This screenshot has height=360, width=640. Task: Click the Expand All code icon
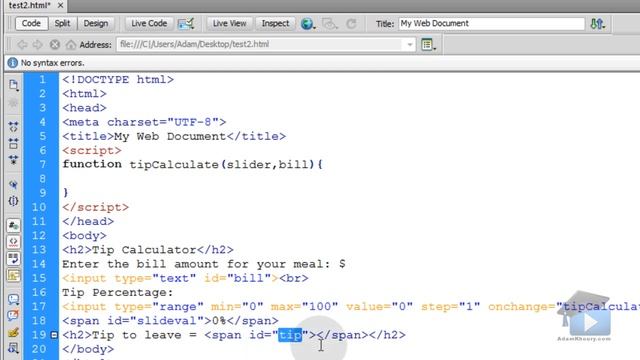[x=13, y=160]
